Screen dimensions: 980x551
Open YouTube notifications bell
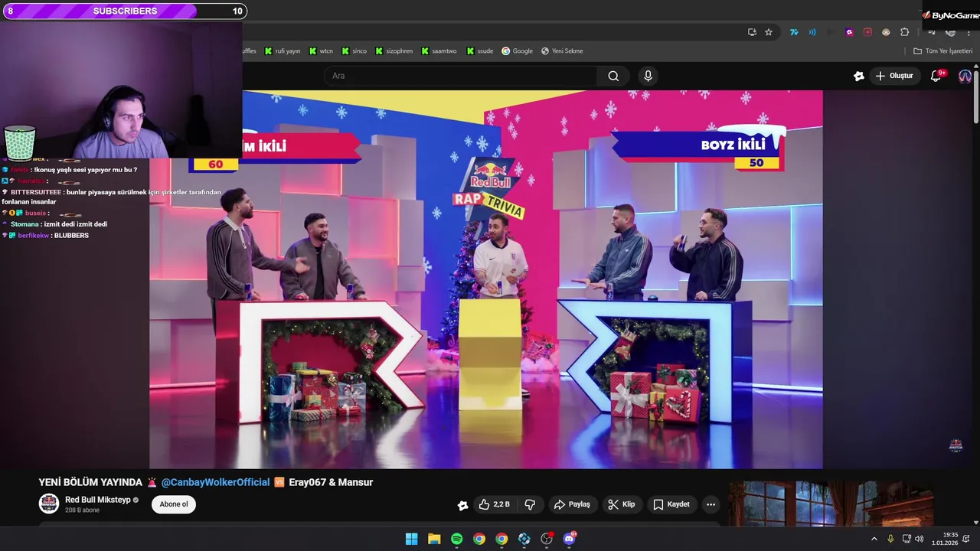click(x=936, y=76)
